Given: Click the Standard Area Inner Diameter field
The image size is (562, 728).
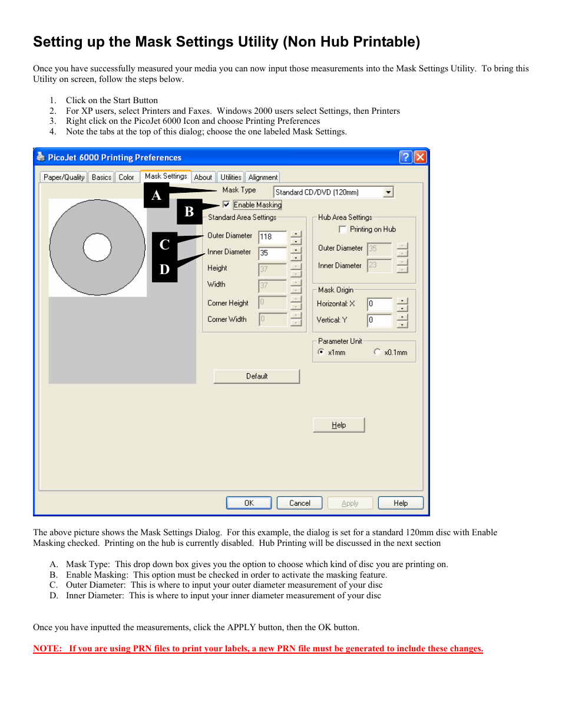Looking at the screenshot, I should 273,253.
